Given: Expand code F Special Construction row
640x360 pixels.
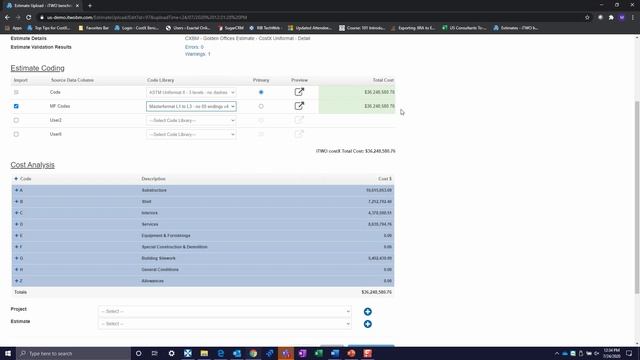Looking at the screenshot, I should point(17,247).
